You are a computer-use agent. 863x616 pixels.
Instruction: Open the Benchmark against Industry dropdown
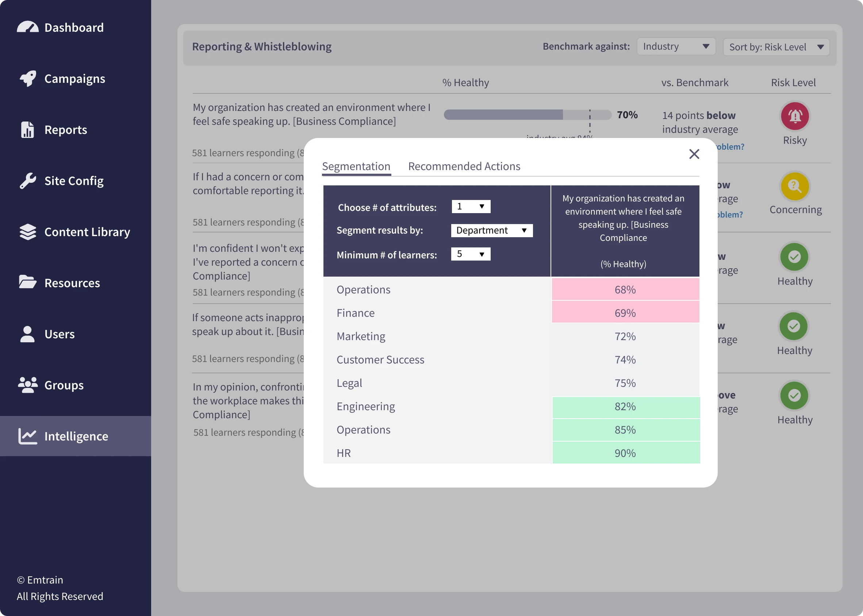[x=676, y=47]
